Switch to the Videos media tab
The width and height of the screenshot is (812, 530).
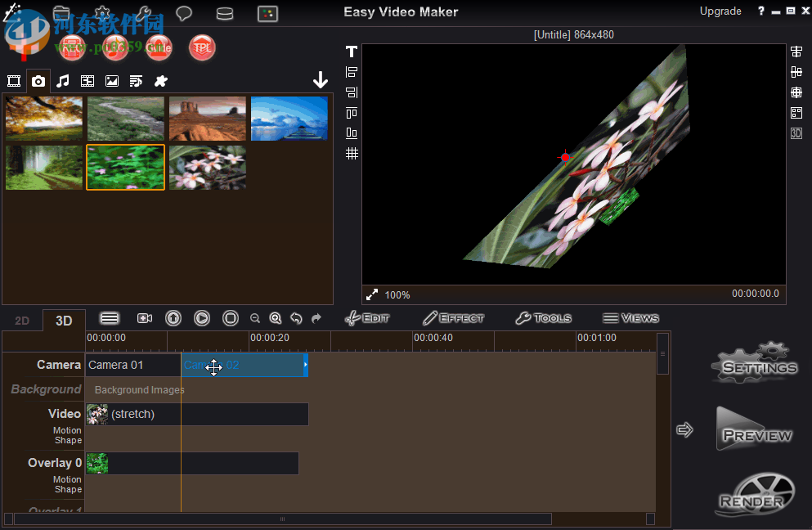pyautogui.click(x=87, y=81)
